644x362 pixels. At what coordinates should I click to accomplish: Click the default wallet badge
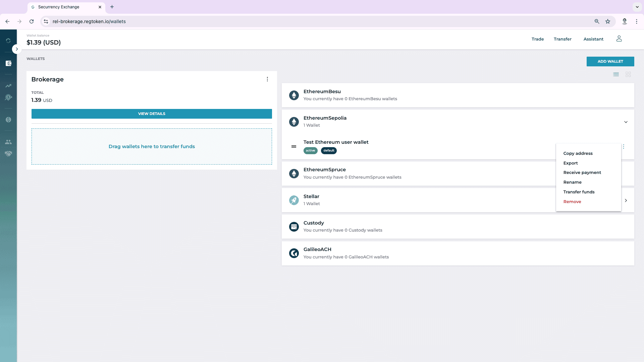pos(329,150)
